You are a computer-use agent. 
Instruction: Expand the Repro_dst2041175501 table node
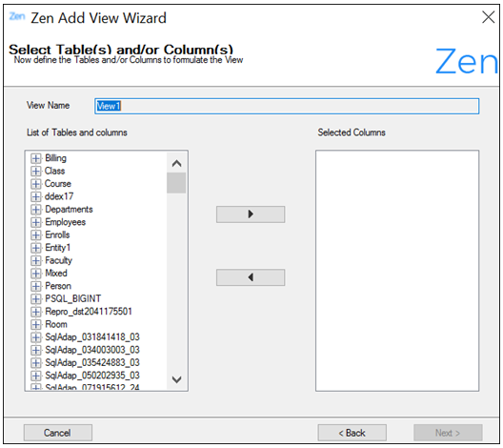click(36, 312)
